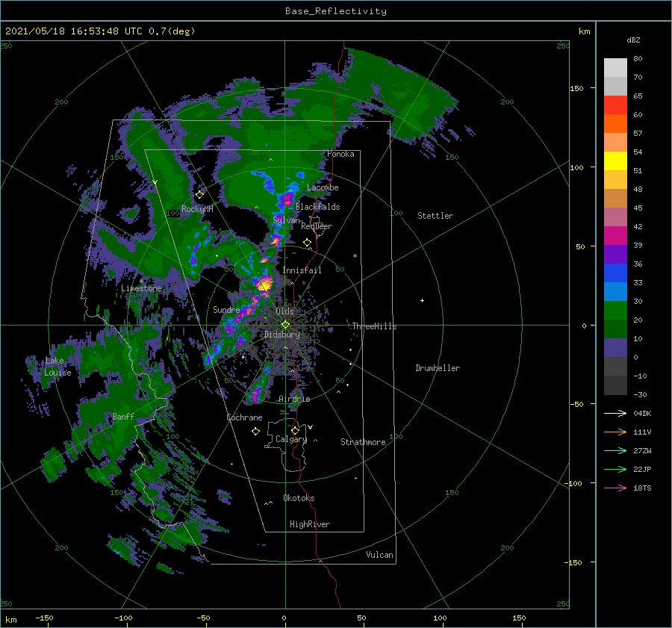Pick the red swatch in the dBZ scale
Screen dimensions: 672x628
pyautogui.click(x=615, y=105)
